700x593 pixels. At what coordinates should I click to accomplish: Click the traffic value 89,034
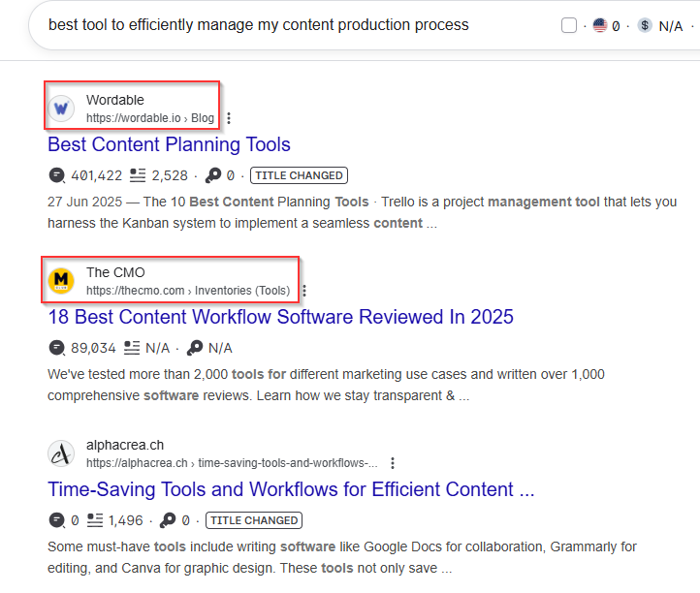click(93, 349)
